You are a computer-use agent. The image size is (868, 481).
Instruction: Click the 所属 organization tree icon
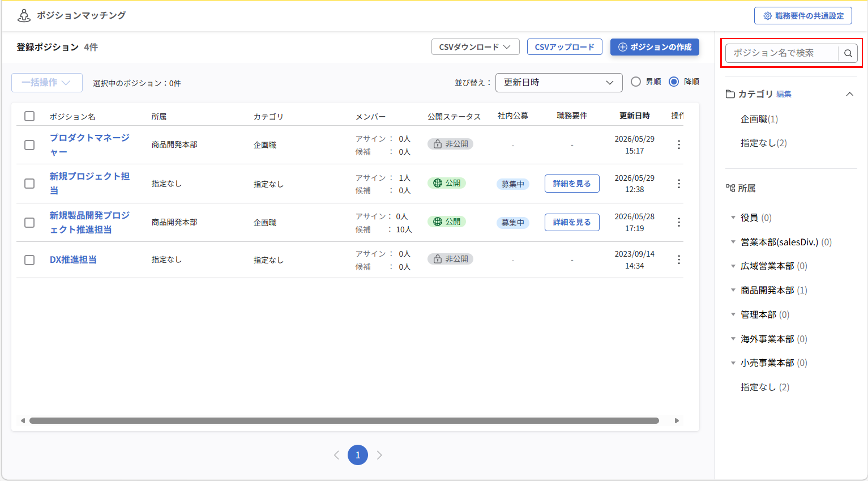pos(730,188)
